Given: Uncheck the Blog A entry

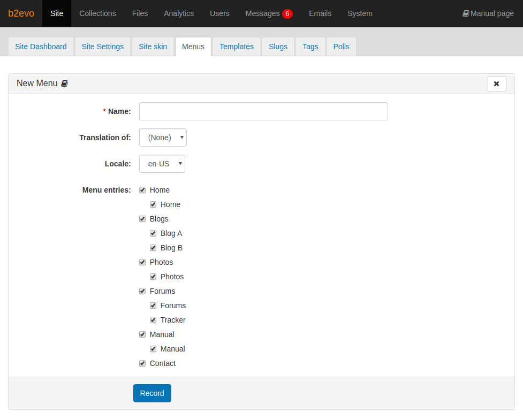Looking at the screenshot, I should [153, 233].
